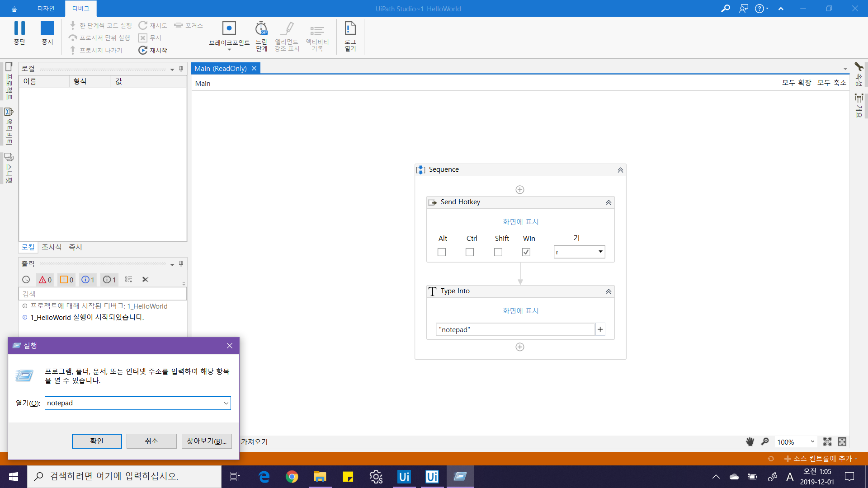The image size is (868, 488).
Task: Click fit-to-screen icon in designer footer
Action: point(827,441)
